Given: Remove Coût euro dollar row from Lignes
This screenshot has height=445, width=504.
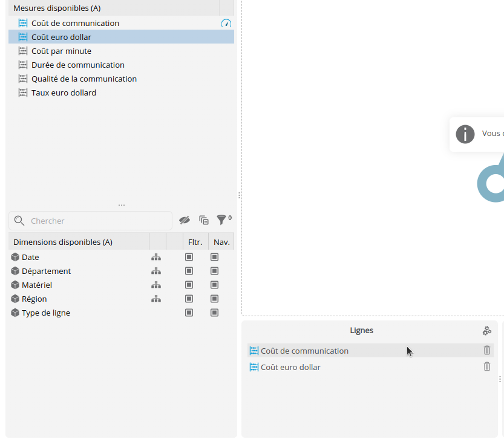Looking at the screenshot, I should coord(487,366).
